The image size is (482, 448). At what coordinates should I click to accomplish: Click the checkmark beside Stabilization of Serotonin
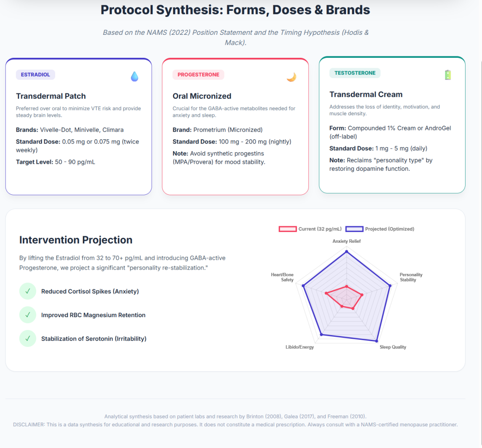tap(28, 338)
